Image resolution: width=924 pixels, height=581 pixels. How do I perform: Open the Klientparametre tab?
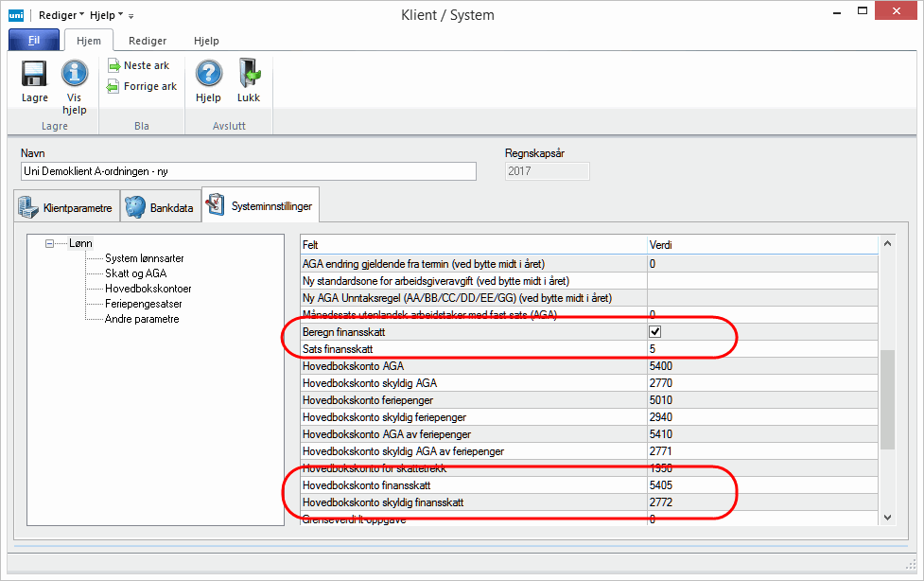coord(66,206)
